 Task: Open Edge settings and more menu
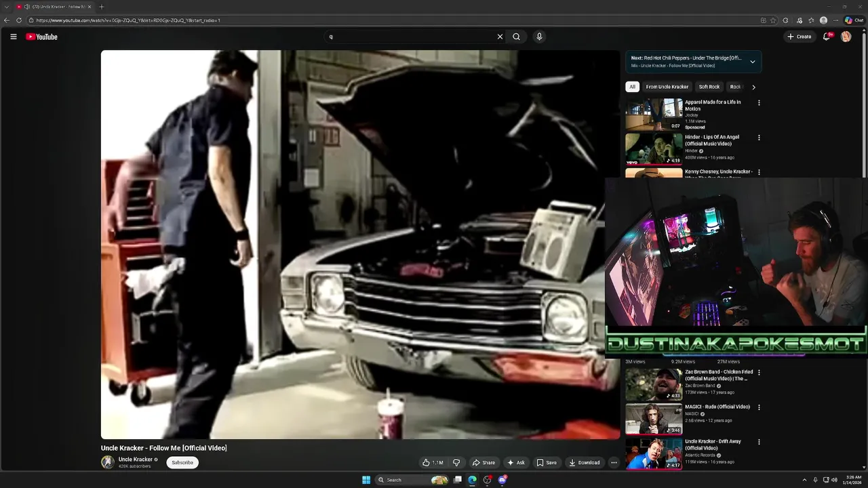(x=835, y=20)
